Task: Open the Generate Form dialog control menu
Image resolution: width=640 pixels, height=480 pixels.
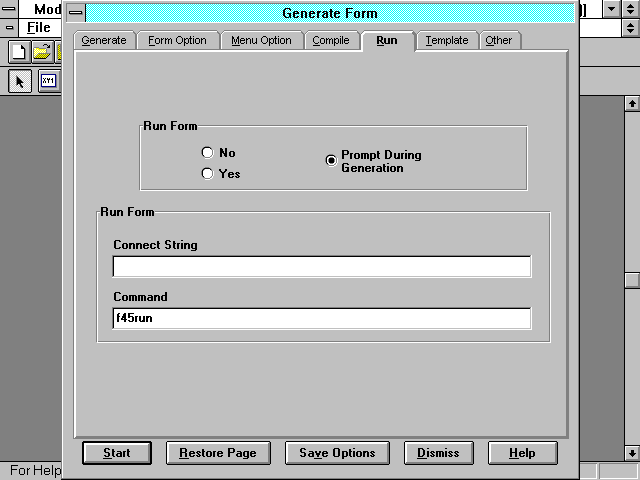Action: 75,13
